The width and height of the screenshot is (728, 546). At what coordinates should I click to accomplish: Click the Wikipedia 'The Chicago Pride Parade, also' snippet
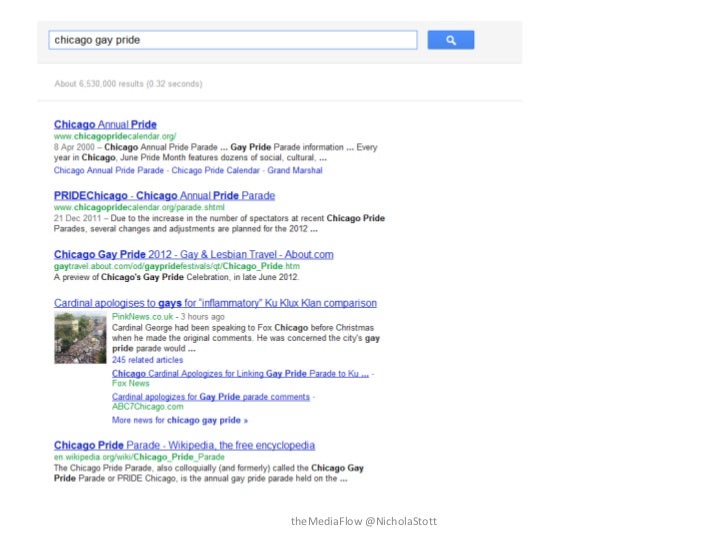click(208, 473)
